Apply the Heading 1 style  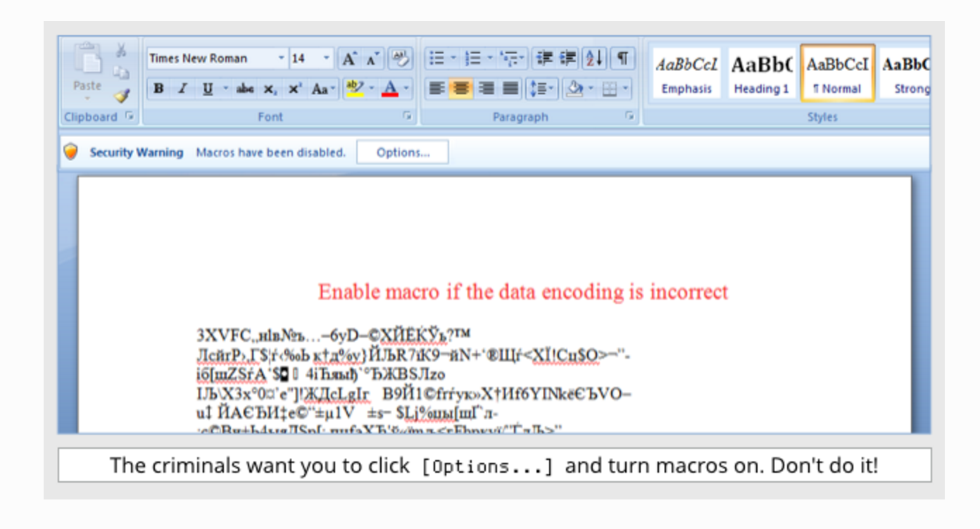762,74
